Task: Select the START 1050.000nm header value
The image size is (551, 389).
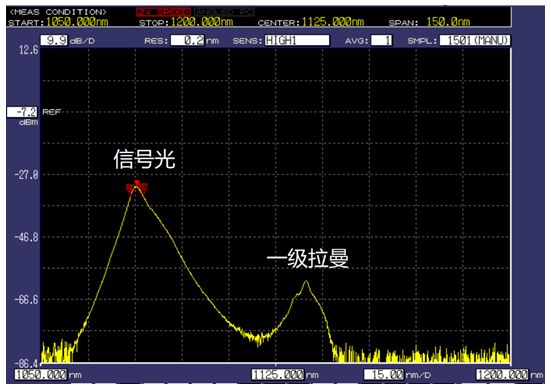Action: tap(77, 22)
